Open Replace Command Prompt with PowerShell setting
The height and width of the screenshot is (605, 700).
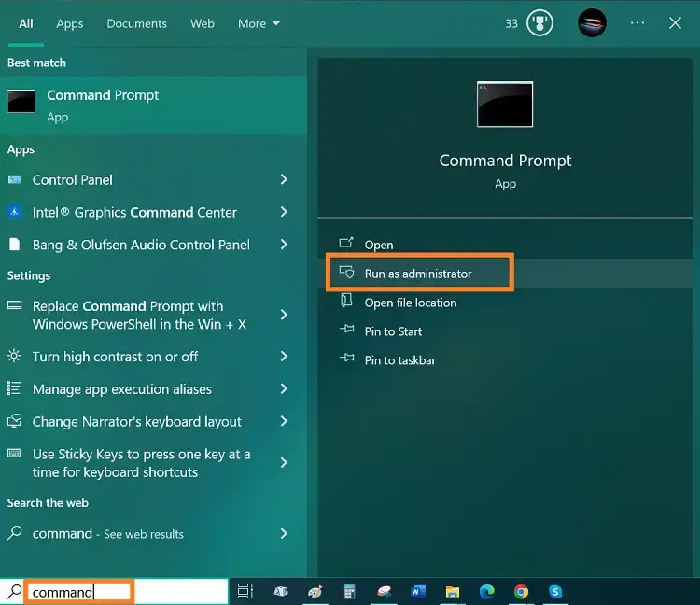pyautogui.click(x=139, y=316)
